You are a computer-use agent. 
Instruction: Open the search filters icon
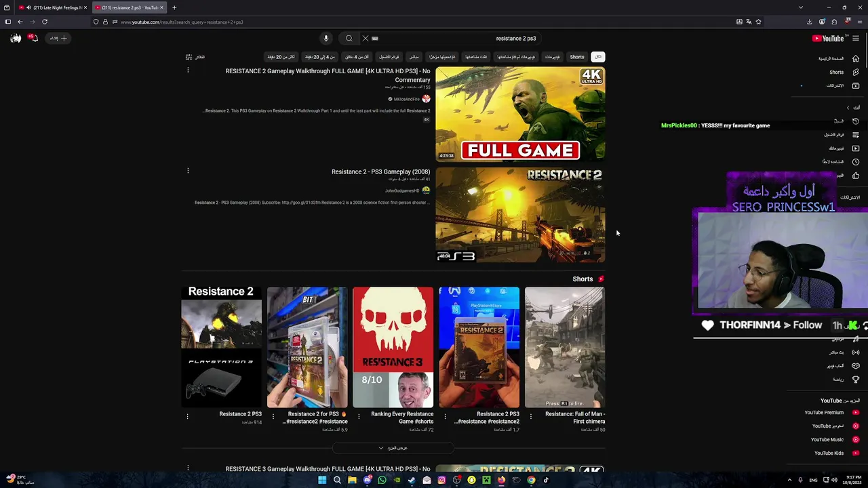pyautogui.click(x=189, y=57)
